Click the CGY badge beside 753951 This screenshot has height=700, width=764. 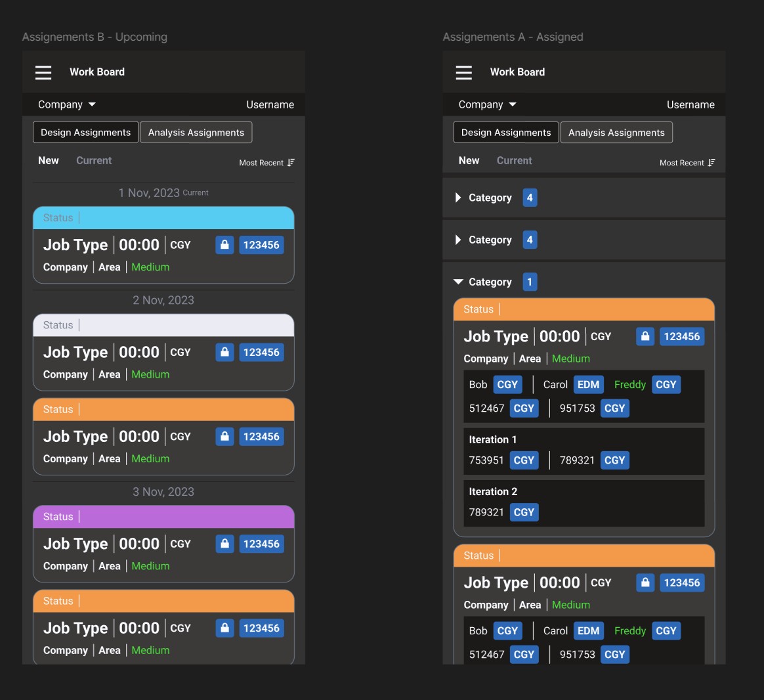pos(524,460)
